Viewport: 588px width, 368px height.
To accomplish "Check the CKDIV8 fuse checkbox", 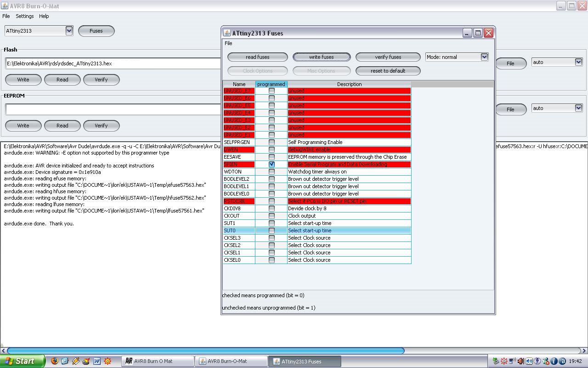I will click(271, 208).
